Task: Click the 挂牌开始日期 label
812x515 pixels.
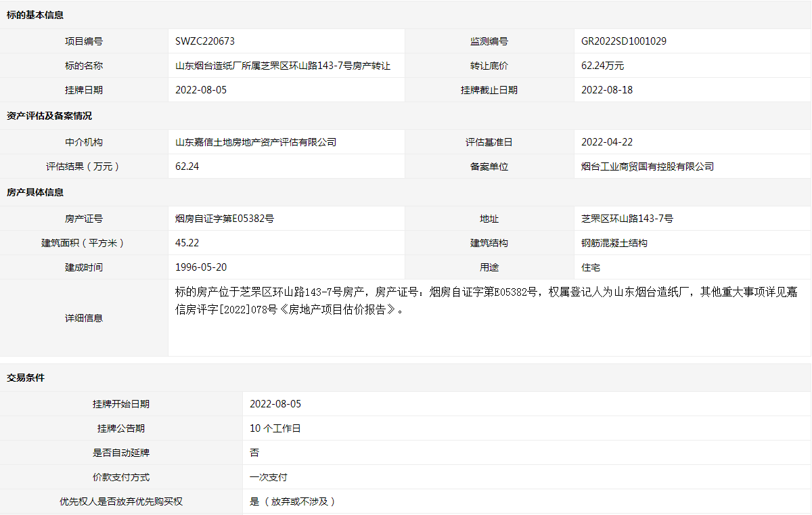Action: pyautogui.click(x=121, y=404)
